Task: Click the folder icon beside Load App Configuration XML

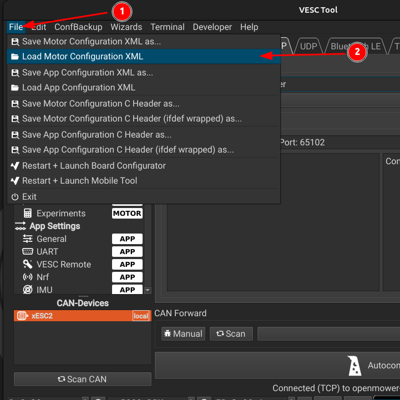Action: click(x=15, y=88)
